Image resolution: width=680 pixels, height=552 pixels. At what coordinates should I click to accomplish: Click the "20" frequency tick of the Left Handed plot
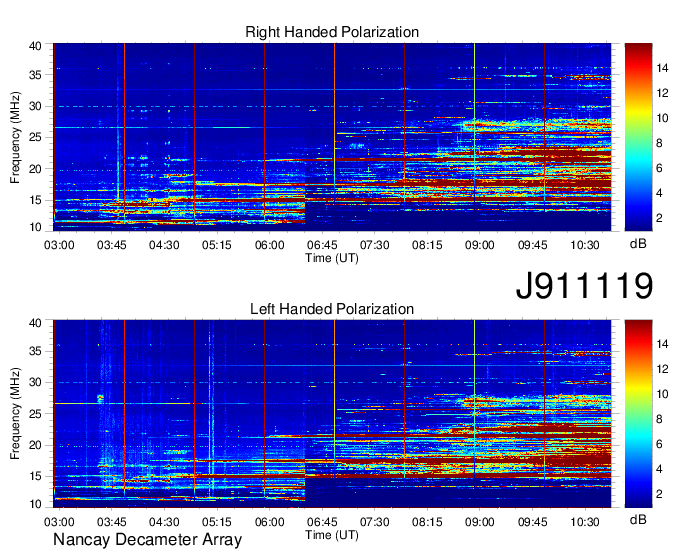pyautogui.click(x=35, y=445)
